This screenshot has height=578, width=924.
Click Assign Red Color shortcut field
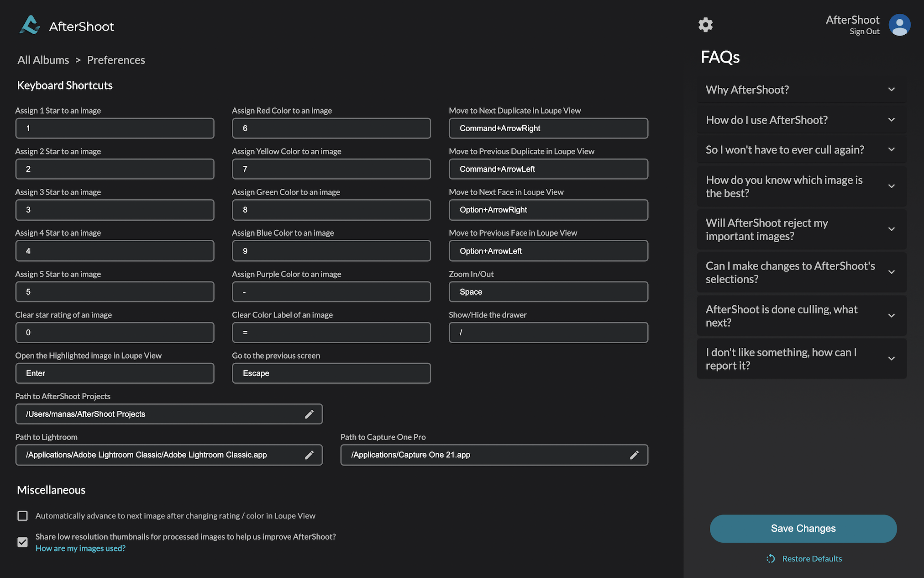[331, 128]
